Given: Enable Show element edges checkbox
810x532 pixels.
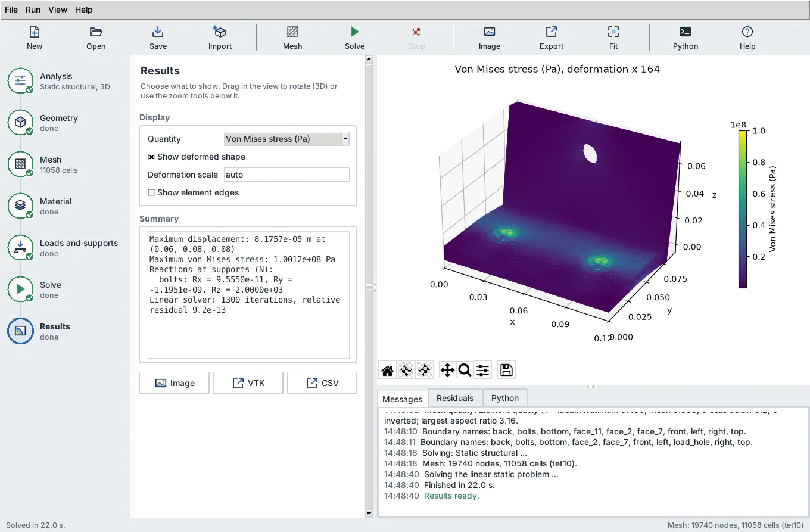Looking at the screenshot, I should pyautogui.click(x=151, y=192).
